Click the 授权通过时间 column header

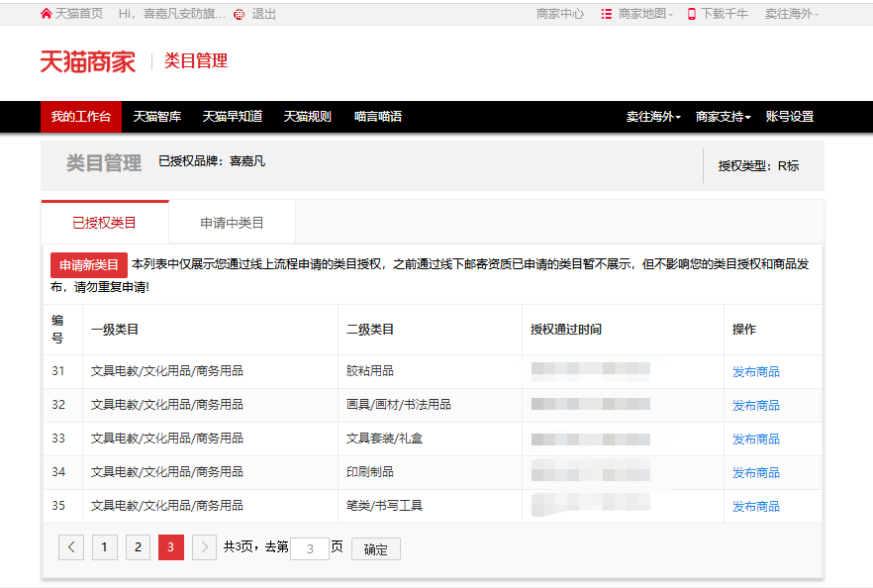pos(566,329)
